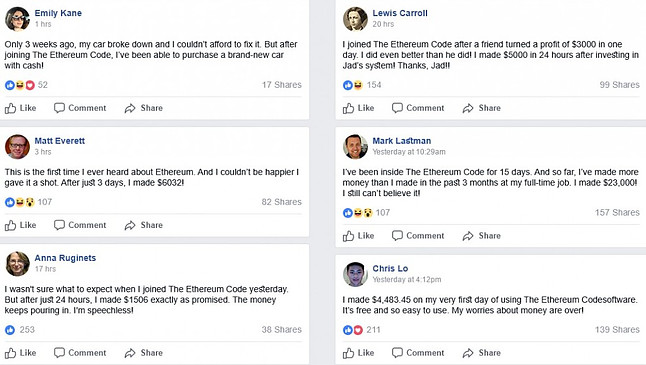Open Mark Lastman's profile name link

pyautogui.click(x=402, y=141)
